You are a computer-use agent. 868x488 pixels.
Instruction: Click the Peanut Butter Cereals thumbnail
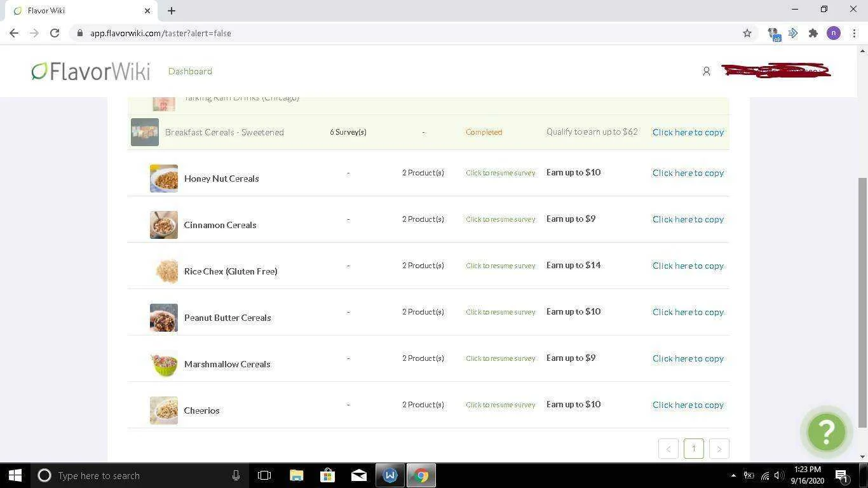click(164, 318)
